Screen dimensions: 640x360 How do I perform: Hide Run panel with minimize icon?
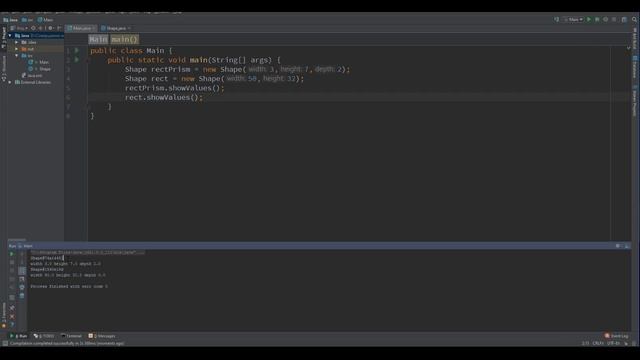click(x=627, y=246)
